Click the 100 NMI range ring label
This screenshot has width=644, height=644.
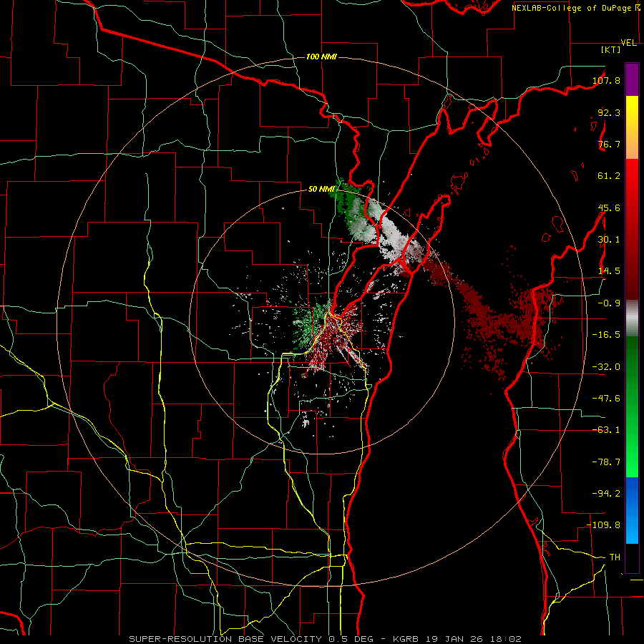pyautogui.click(x=321, y=57)
